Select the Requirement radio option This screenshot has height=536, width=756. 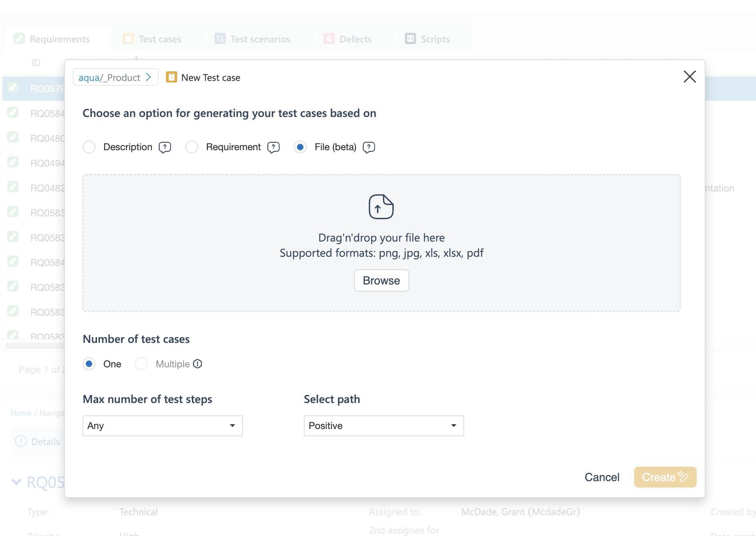click(192, 147)
